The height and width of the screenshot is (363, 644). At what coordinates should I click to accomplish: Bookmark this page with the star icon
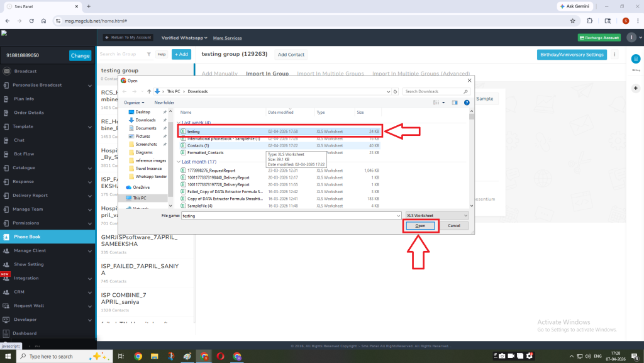pos(572,21)
